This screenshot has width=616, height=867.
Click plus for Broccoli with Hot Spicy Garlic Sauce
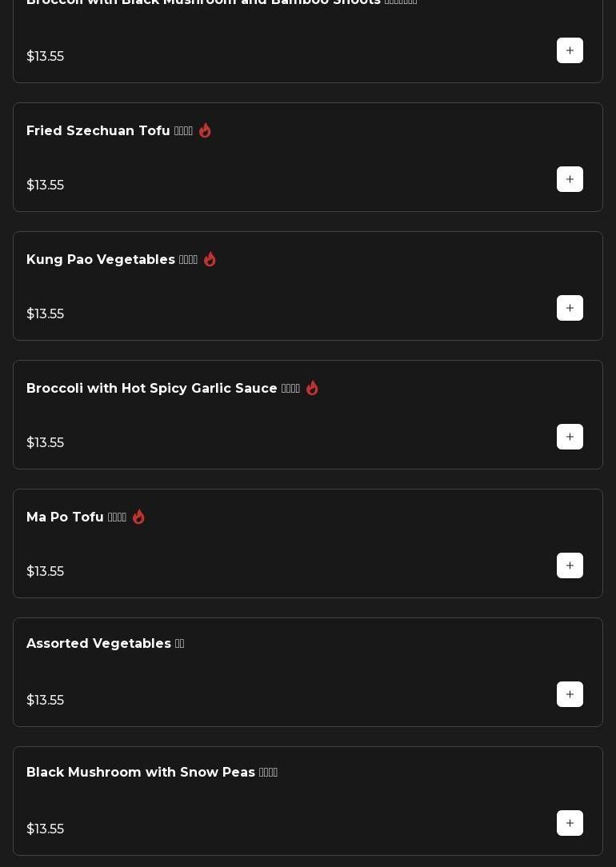pyautogui.click(x=570, y=437)
